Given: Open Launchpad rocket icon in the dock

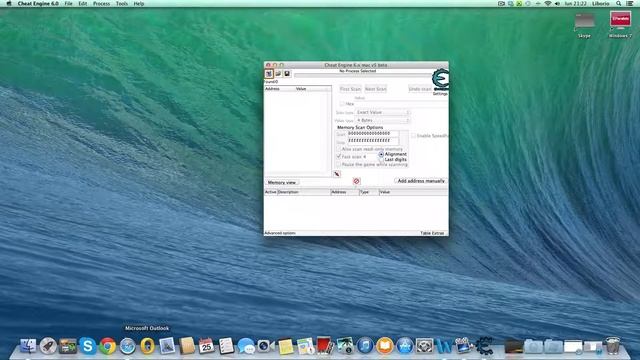Looking at the screenshot, I should 48,346.
